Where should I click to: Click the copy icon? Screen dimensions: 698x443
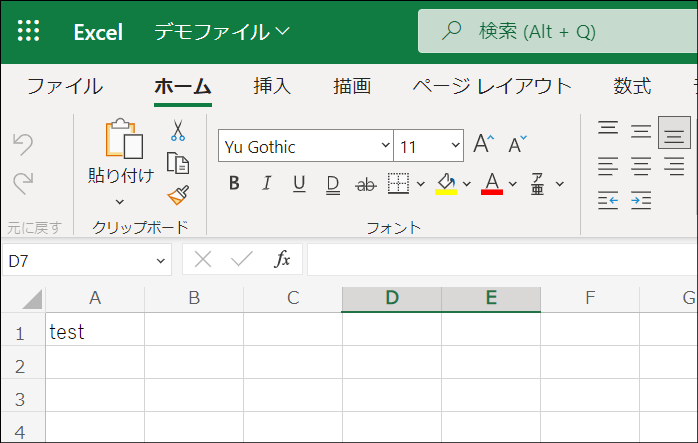click(x=178, y=163)
